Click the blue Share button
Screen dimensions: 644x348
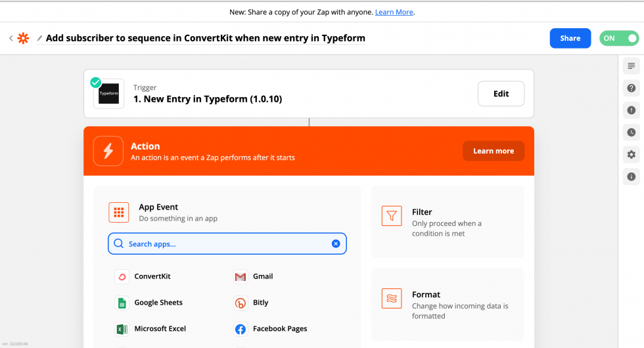point(570,38)
